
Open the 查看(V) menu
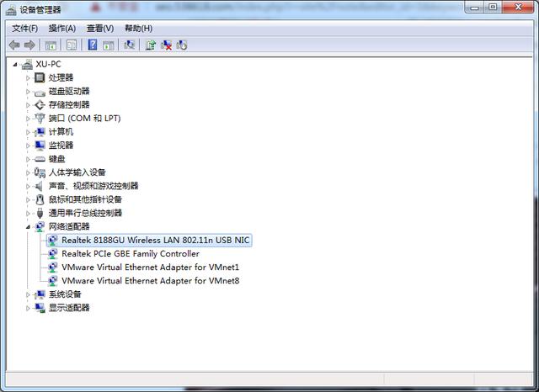100,28
